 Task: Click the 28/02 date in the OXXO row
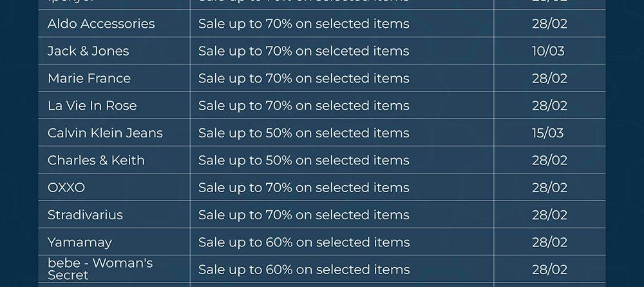(549, 188)
